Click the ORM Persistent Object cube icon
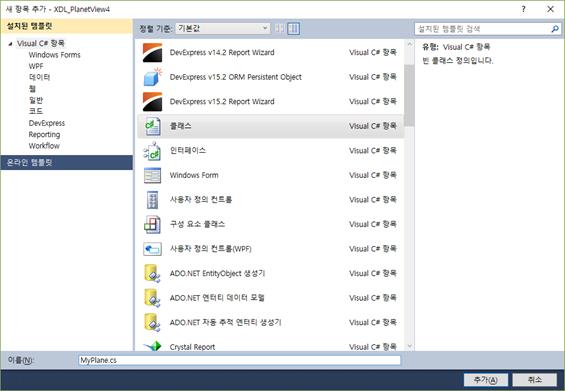The width and height of the screenshot is (565, 391). point(152,77)
